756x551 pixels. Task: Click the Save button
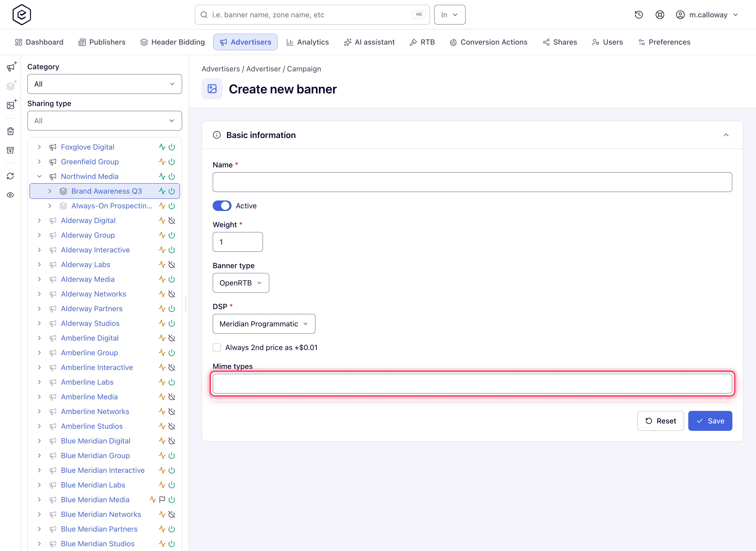pos(710,421)
